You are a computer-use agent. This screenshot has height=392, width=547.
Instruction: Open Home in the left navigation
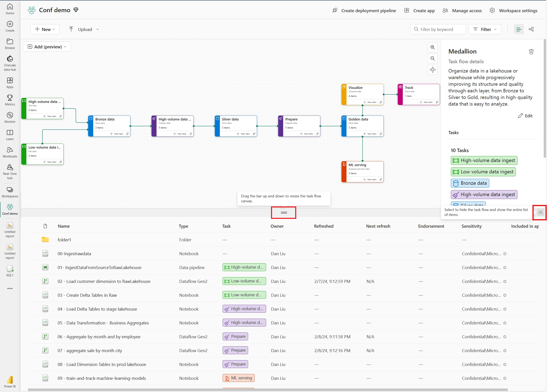10,9
